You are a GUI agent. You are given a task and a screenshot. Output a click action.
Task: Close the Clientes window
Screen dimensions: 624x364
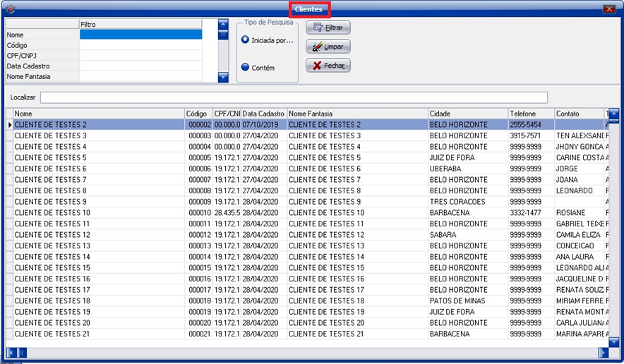pos(609,9)
